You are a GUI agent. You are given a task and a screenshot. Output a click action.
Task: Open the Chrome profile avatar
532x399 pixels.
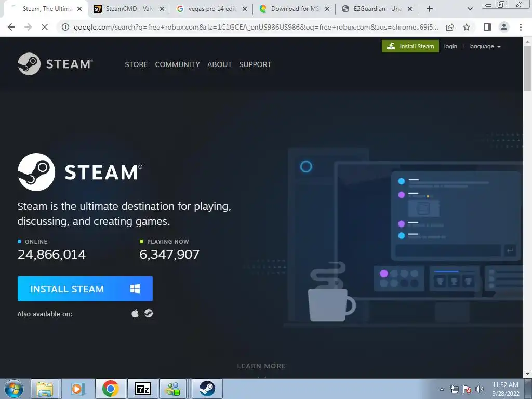point(504,27)
